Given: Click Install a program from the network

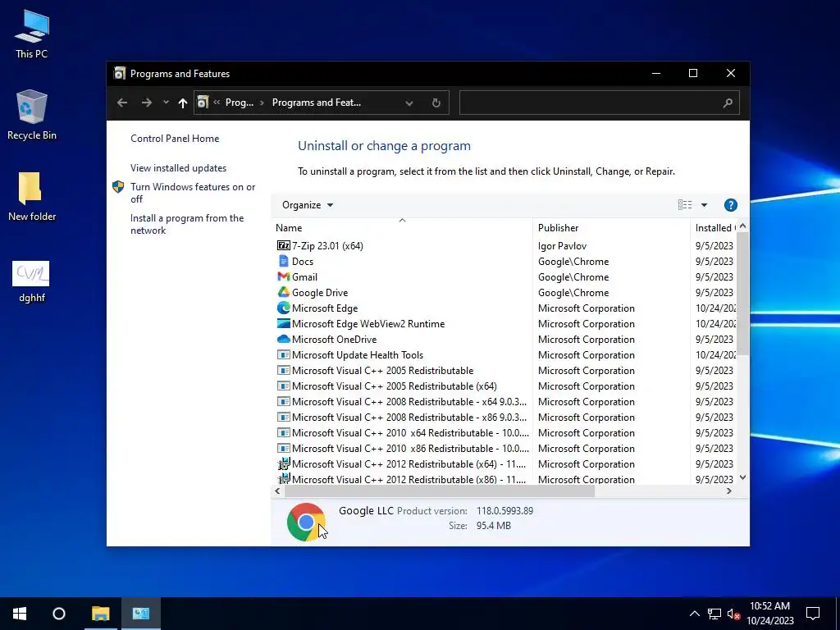Looking at the screenshot, I should (187, 224).
